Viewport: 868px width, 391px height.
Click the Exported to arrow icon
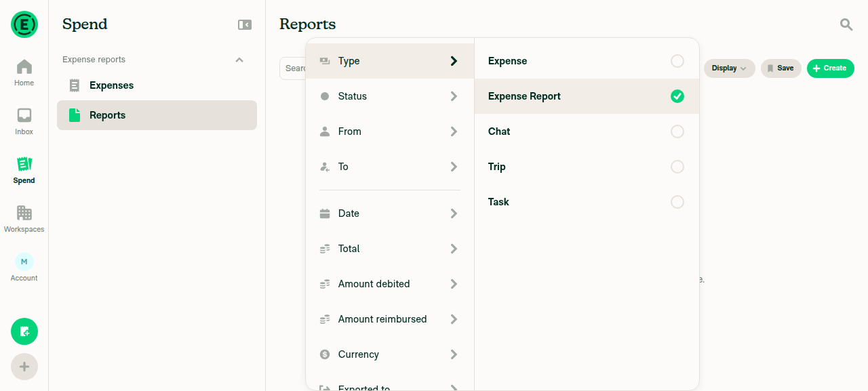pos(325,388)
